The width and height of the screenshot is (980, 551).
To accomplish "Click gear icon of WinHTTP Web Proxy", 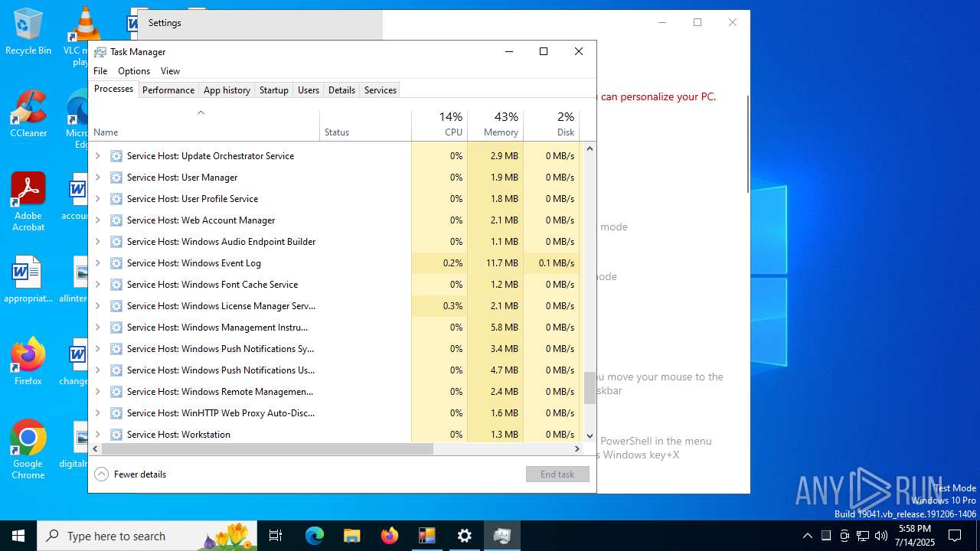I will [x=116, y=413].
